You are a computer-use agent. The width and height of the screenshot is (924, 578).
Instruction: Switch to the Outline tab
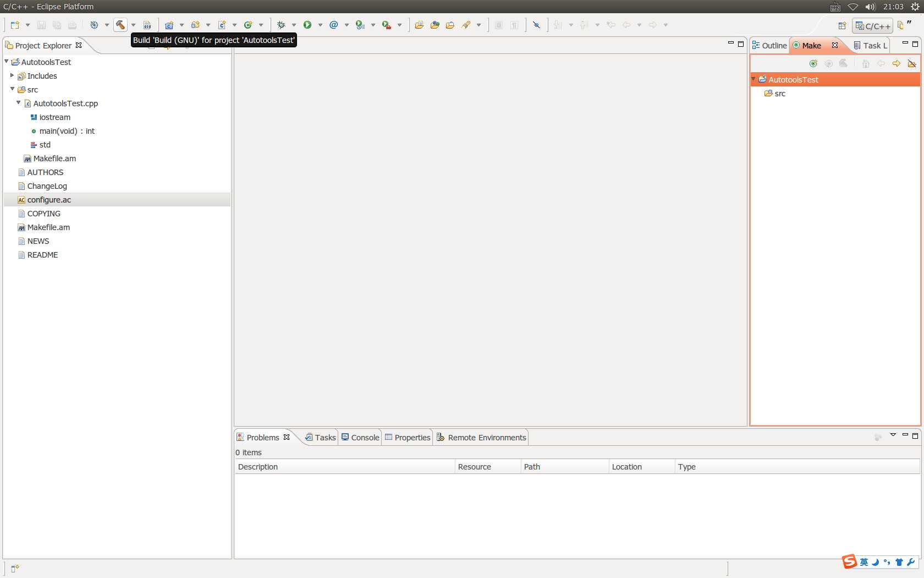[x=769, y=46]
